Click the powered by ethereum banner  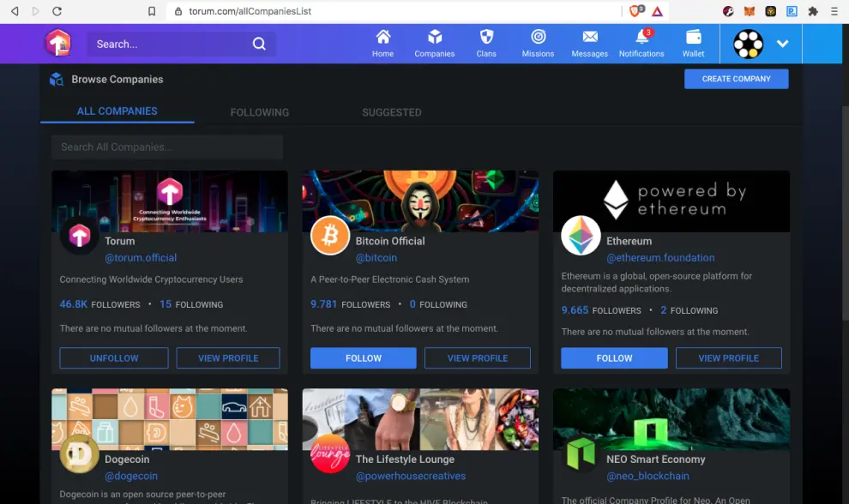coord(671,201)
